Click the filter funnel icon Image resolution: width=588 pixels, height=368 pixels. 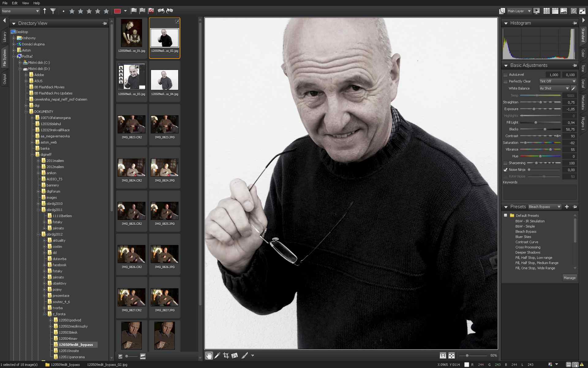[x=53, y=11]
